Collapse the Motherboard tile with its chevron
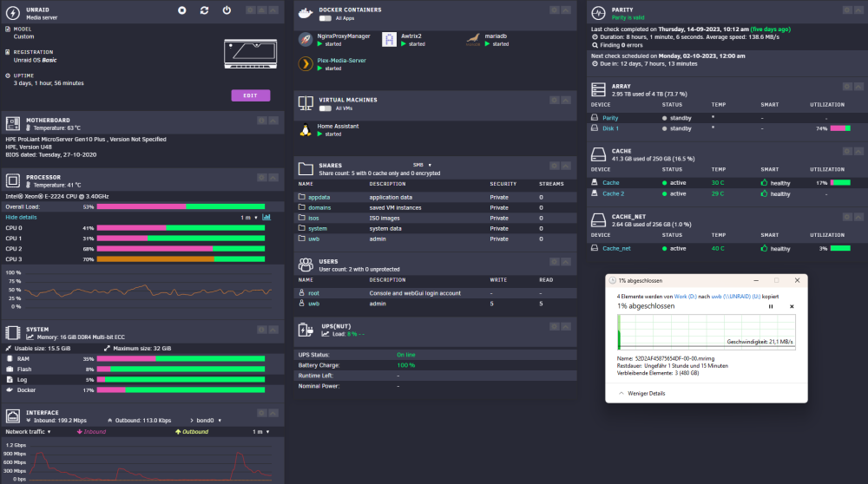Image resolution: width=868 pixels, height=484 pixels. [x=273, y=120]
